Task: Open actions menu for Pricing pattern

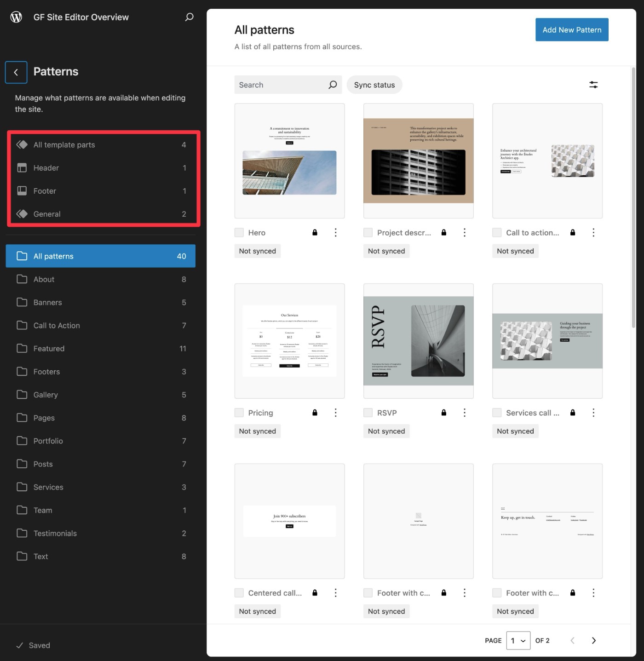Action: pyautogui.click(x=335, y=413)
